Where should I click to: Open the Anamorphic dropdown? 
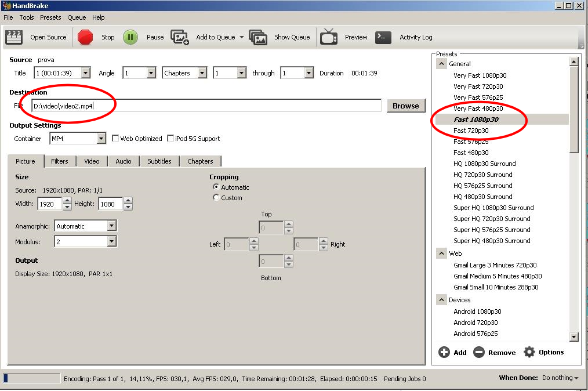coord(112,226)
